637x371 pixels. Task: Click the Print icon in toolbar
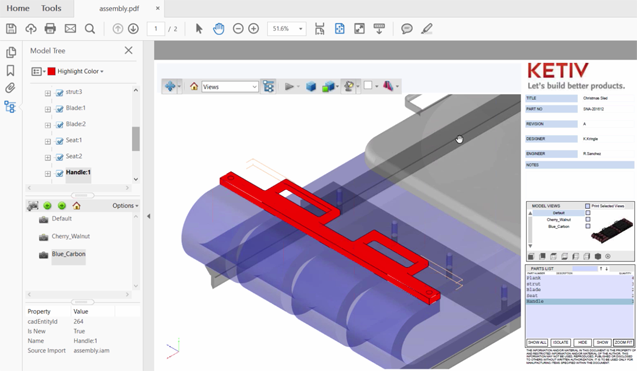coord(50,28)
